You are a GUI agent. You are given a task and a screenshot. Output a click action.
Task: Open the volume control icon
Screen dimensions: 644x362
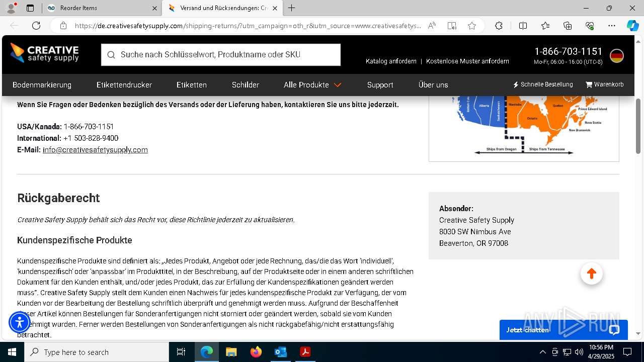point(579,352)
